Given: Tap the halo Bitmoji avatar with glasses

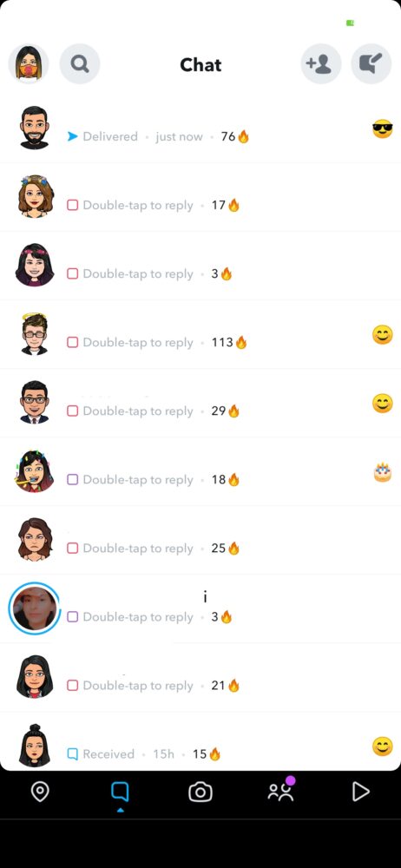Looking at the screenshot, I should pos(35,334).
